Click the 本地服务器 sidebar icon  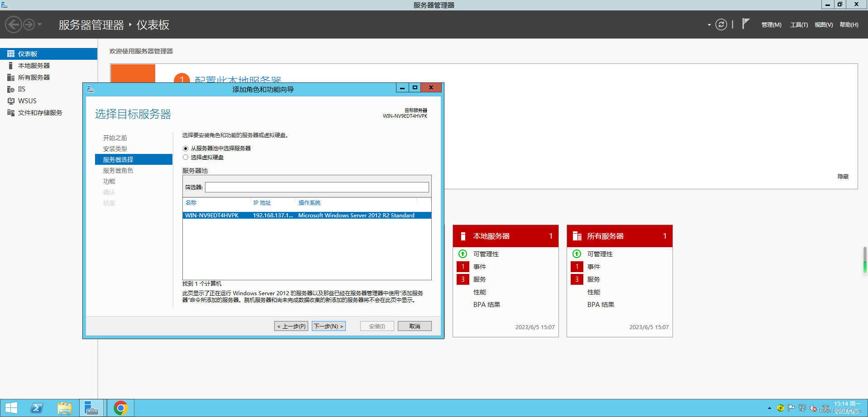(11, 66)
